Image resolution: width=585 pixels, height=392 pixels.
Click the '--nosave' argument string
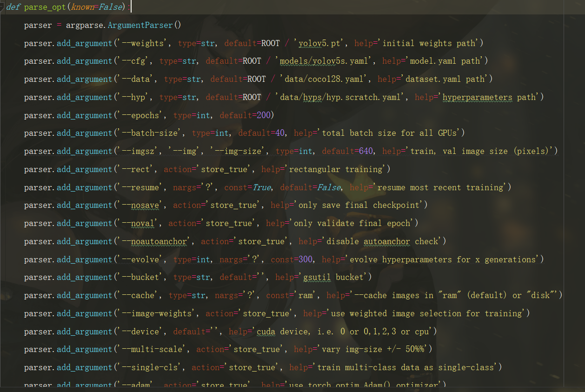click(140, 205)
